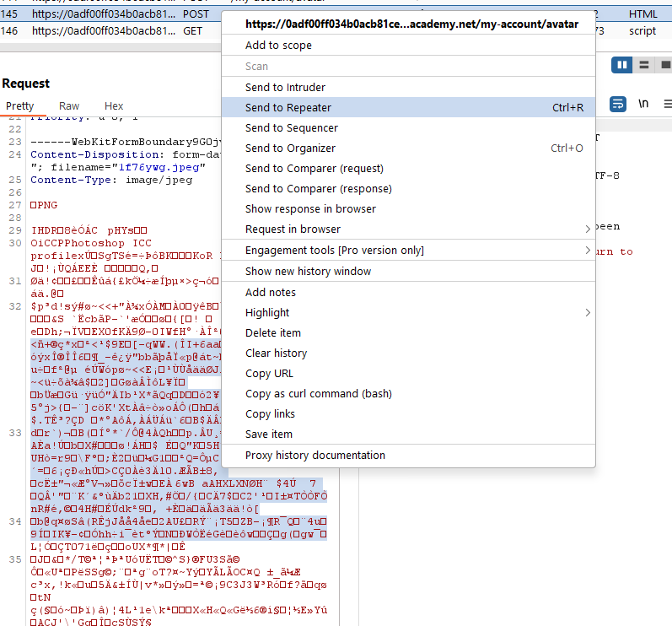This screenshot has height=626, width=672.
Task: Click Content-Disposition header line
Action: [x=125, y=154]
